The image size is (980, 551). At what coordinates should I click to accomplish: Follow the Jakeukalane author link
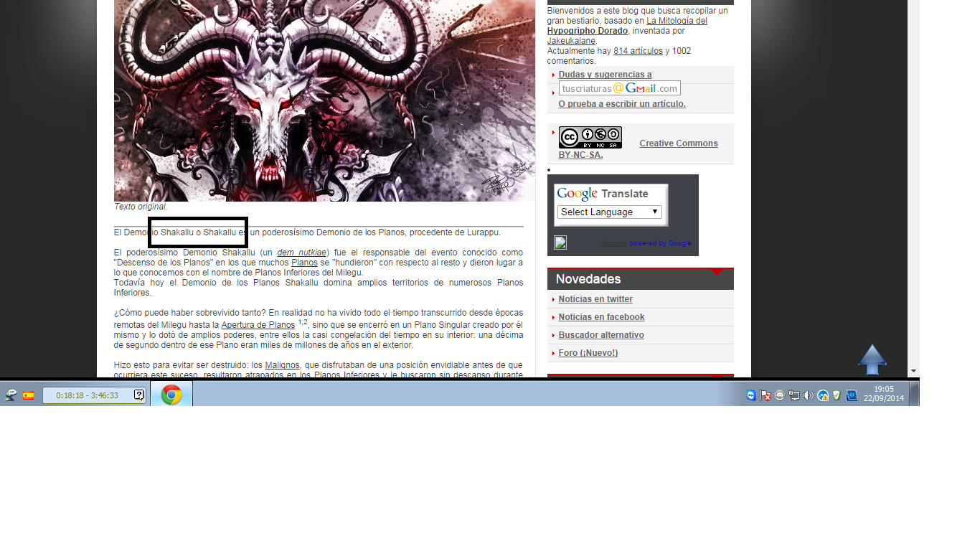572,41
